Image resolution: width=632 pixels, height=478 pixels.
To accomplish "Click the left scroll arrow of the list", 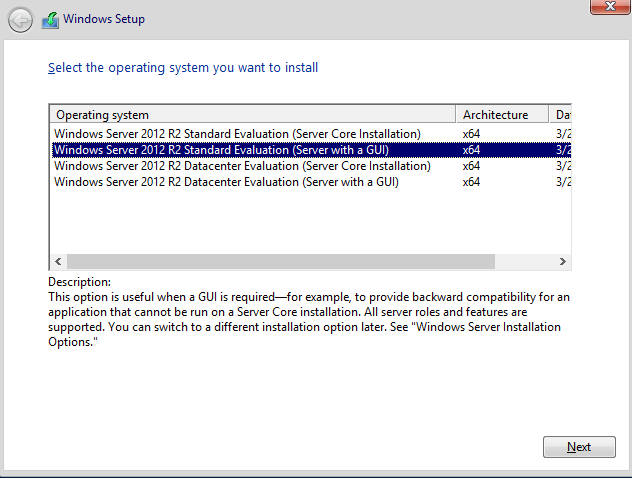I will [x=58, y=262].
